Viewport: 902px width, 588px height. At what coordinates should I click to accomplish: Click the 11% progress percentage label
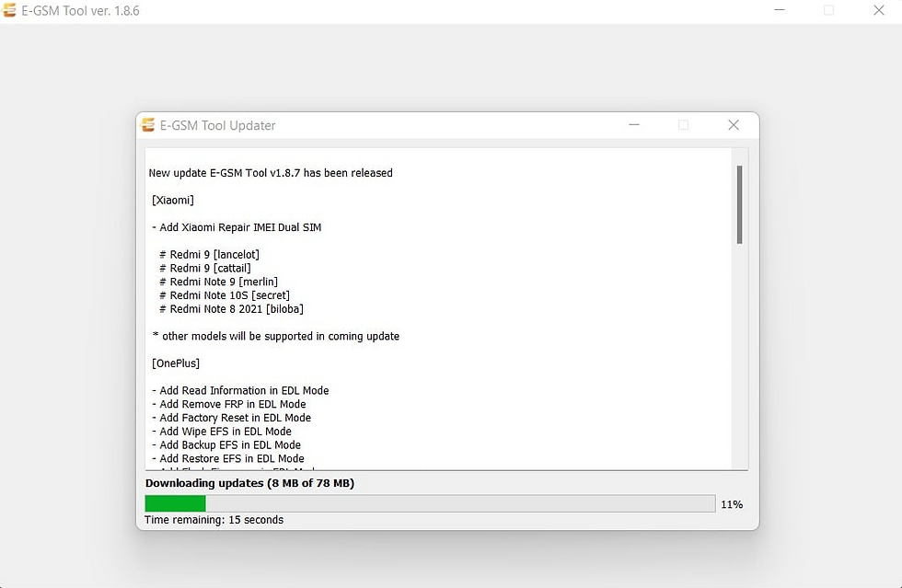click(x=732, y=504)
